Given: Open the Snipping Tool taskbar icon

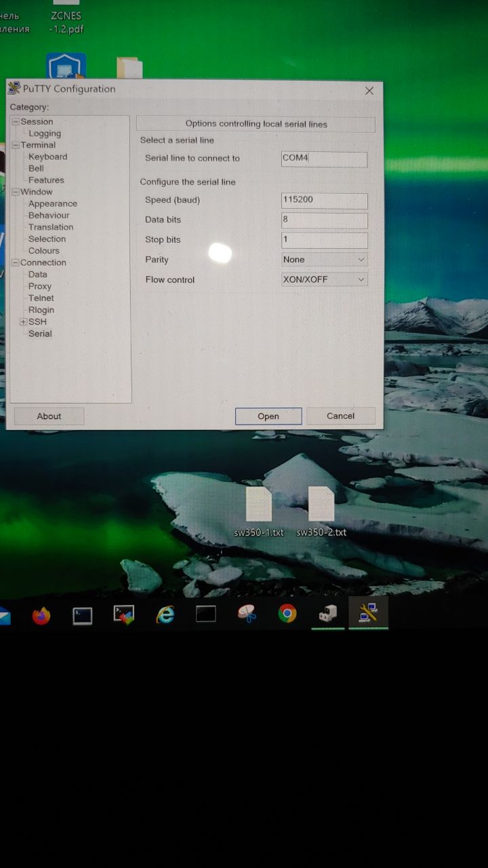Looking at the screenshot, I should point(247,614).
